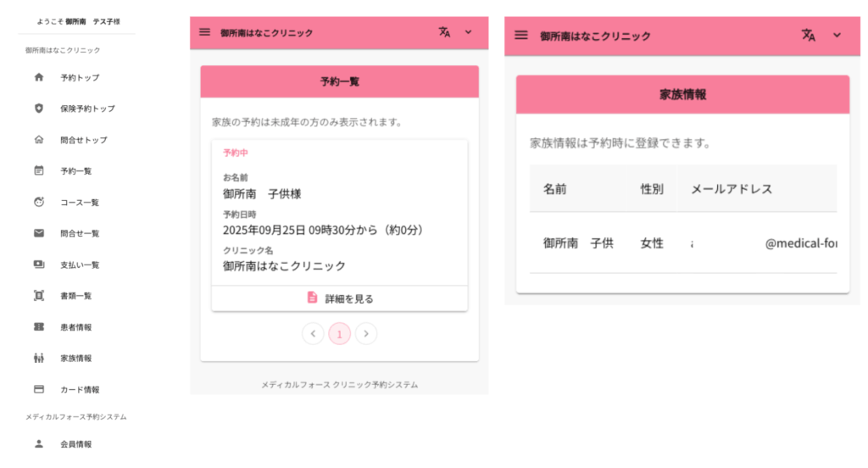Click translate icon in 家族情報 panel header

point(809,36)
